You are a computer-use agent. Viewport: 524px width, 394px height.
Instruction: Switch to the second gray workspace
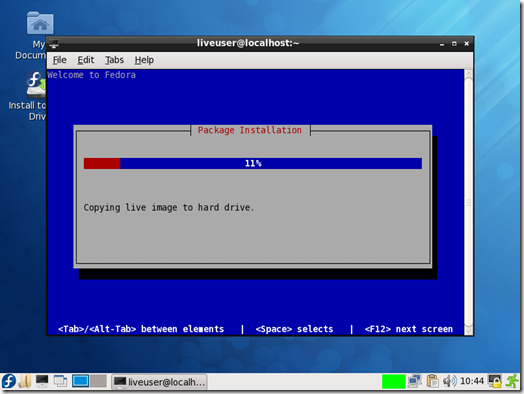click(x=98, y=381)
